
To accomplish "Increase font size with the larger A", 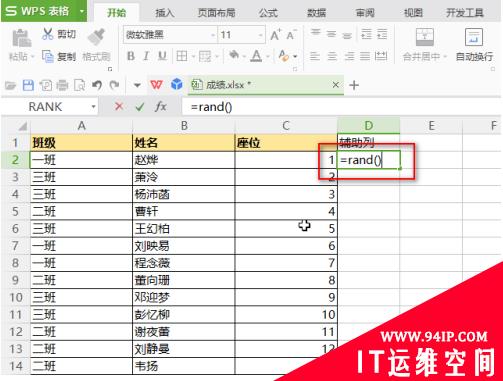I will 276,35.
